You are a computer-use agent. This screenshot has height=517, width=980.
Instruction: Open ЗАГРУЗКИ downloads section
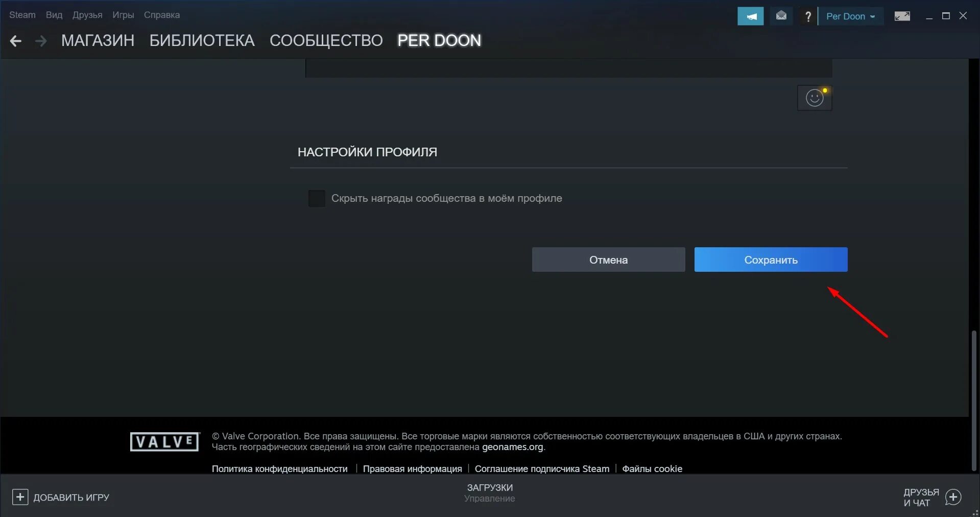(490, 488)
